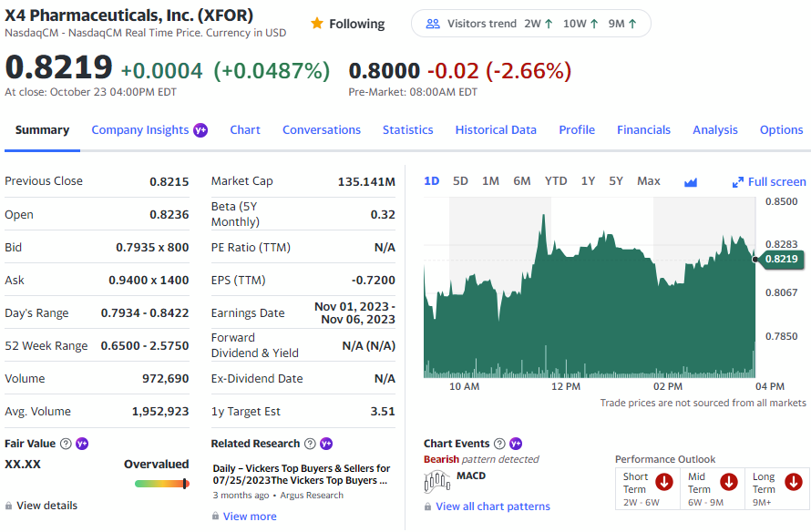Click lock icon next to View more
The width and height of the screenshot is (811, 532).
point(215,516)
